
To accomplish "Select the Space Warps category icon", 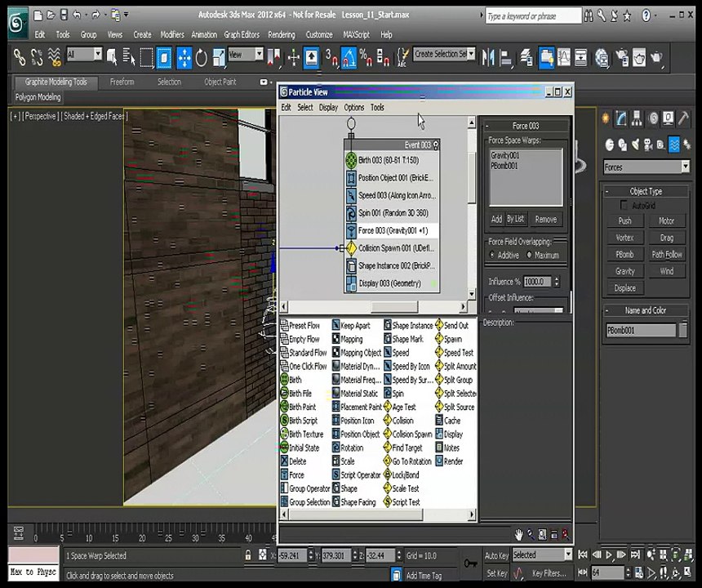I will point(673,145).
